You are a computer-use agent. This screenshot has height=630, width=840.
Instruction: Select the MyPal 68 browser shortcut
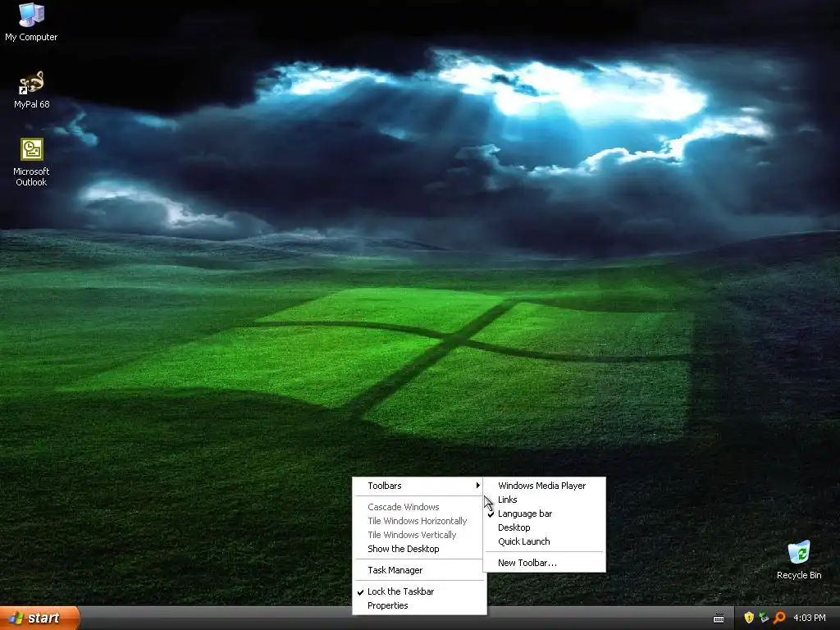click(x=31, y=89)
